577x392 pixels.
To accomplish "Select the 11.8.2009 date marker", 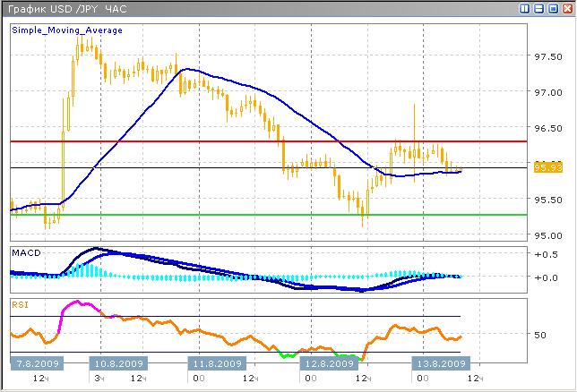I will [216, 364].
